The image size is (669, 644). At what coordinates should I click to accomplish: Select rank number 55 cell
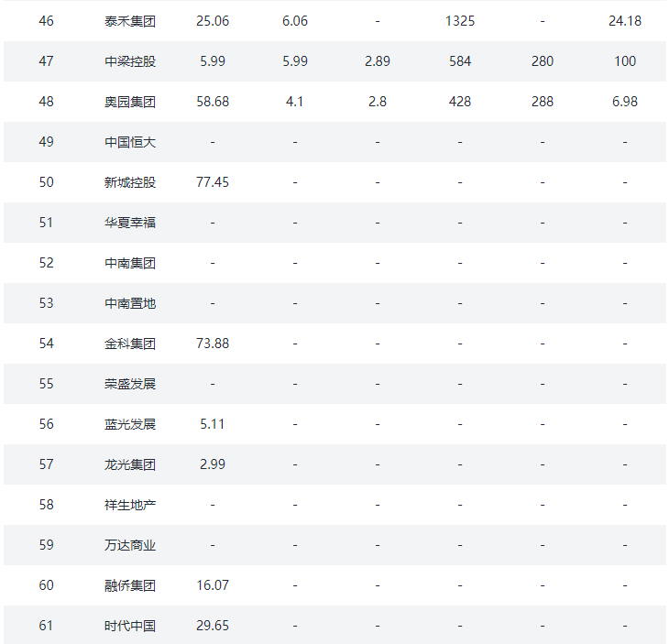(47, 384)
